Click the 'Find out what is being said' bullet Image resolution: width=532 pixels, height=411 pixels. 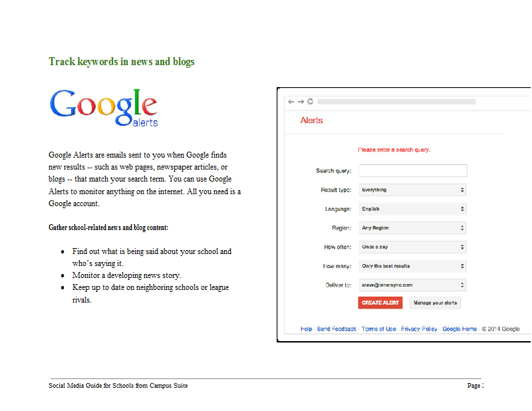pos(152,257)
